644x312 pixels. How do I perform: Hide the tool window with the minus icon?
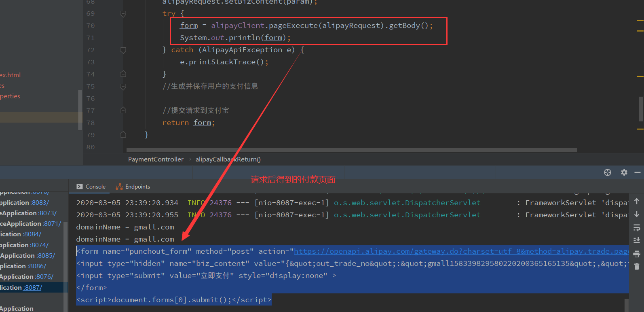638,172
